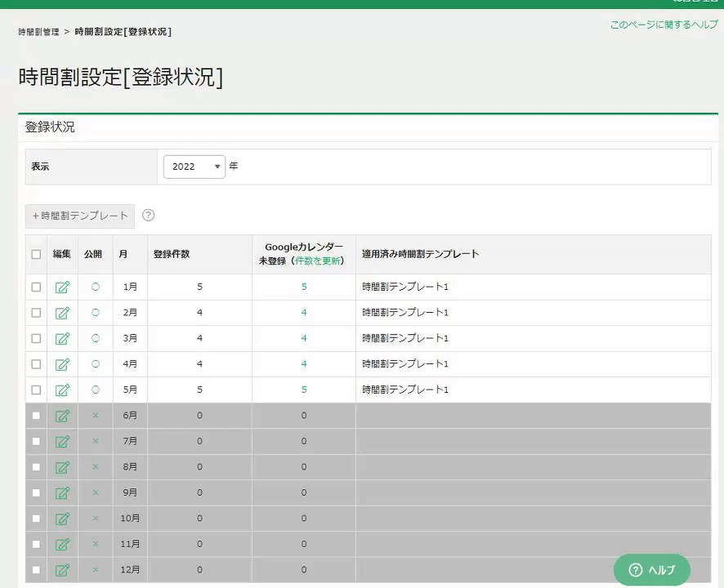This screenshot has height=588, width=724.
Task: Open edit icon for 6月 row
Action: coord(62,416)
